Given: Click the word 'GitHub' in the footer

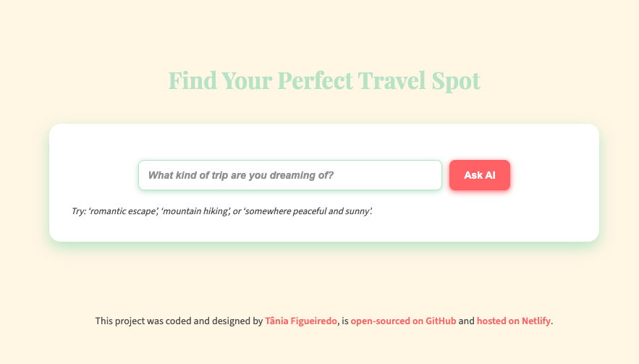Looking at the screenshot, I should coord(441,321).
